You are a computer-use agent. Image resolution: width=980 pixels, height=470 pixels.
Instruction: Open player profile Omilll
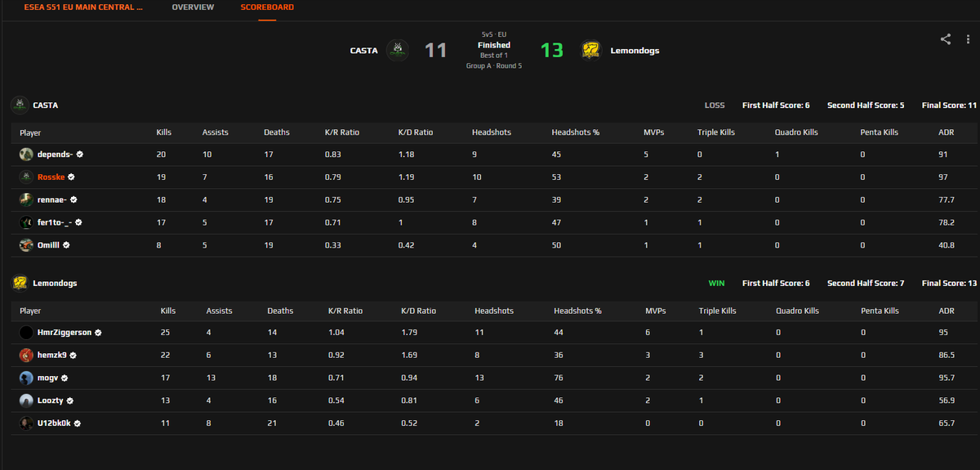click(48, 244)
